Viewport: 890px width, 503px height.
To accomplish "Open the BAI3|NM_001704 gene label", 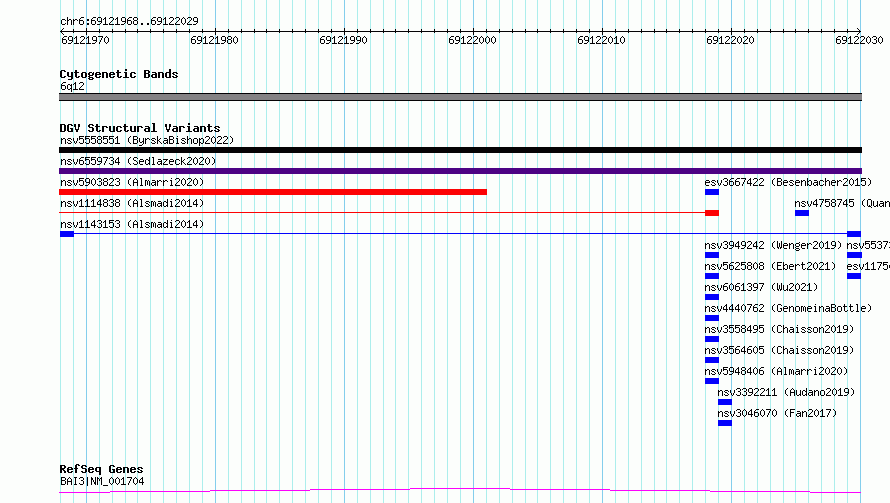I will [102, 481].
